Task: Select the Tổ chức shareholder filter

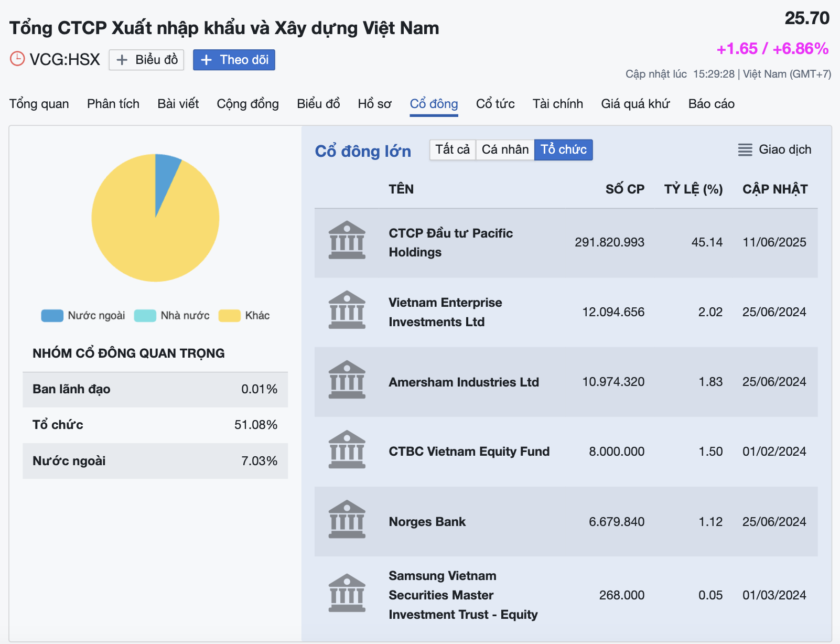Action: pyautogui.click(x=564, y=149)
